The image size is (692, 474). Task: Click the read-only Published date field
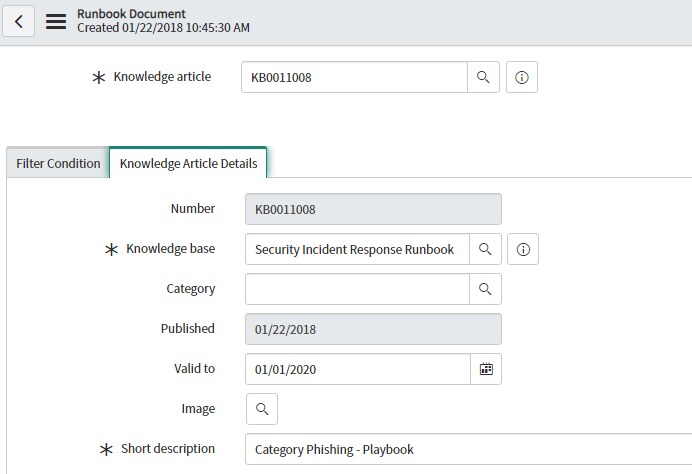tap(373, 329)
